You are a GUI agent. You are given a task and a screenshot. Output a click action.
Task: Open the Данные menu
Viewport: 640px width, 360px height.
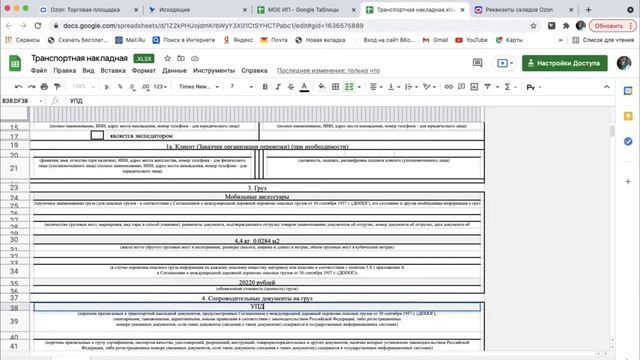click(174, 70)
